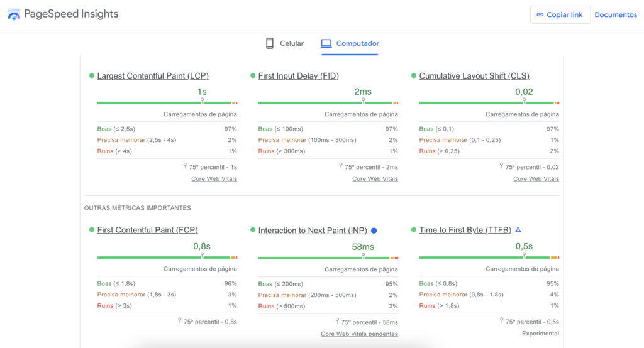Select the Computador tab
The height and width of the screenshot is (348, 644).
click(x=350, y=43)
